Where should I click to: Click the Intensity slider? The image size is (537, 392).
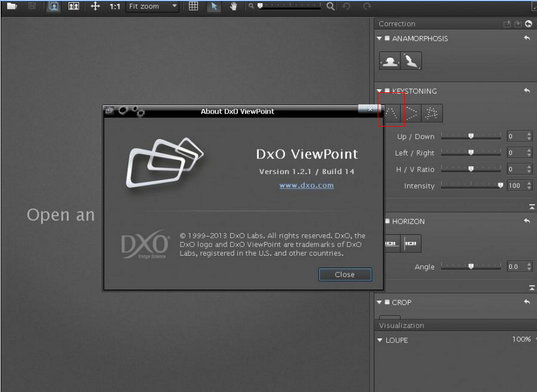tap(471, 185)
